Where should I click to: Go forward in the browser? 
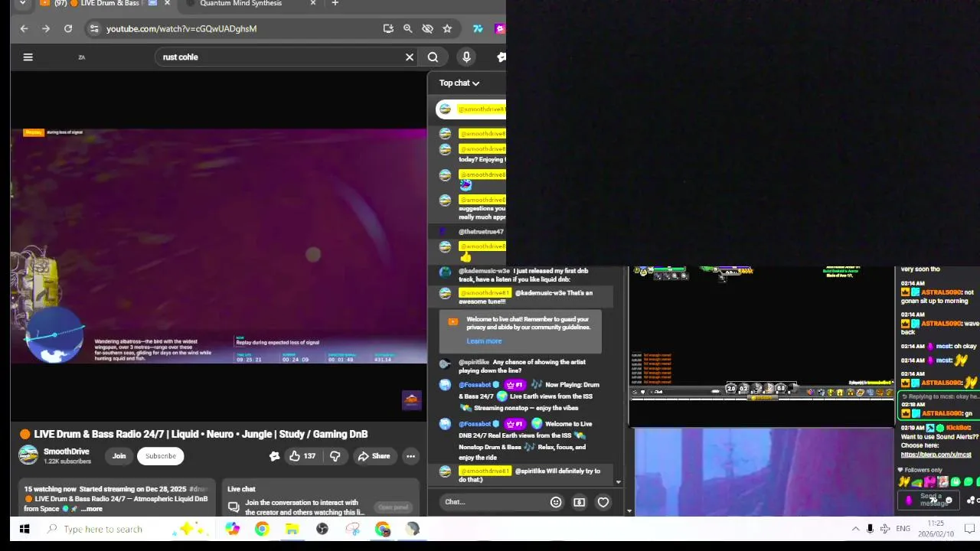pos(46,28)
